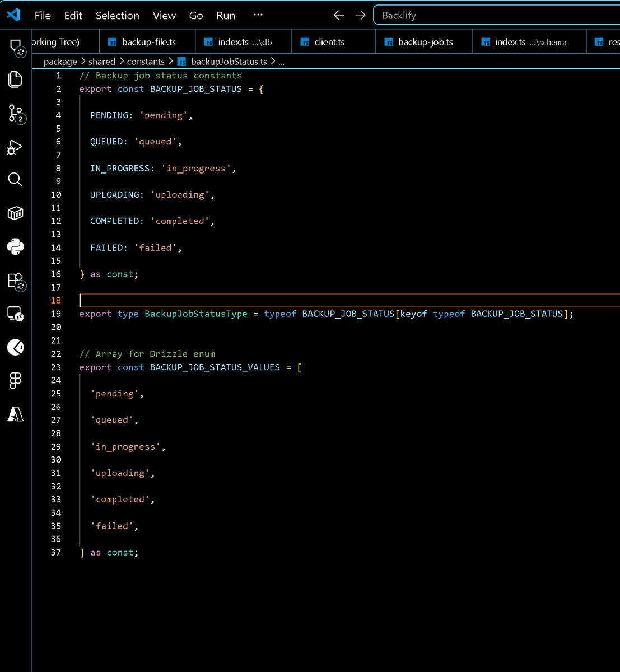Open the View menu
Viewport: 620px width, 672px height.
tap(164, 15)
